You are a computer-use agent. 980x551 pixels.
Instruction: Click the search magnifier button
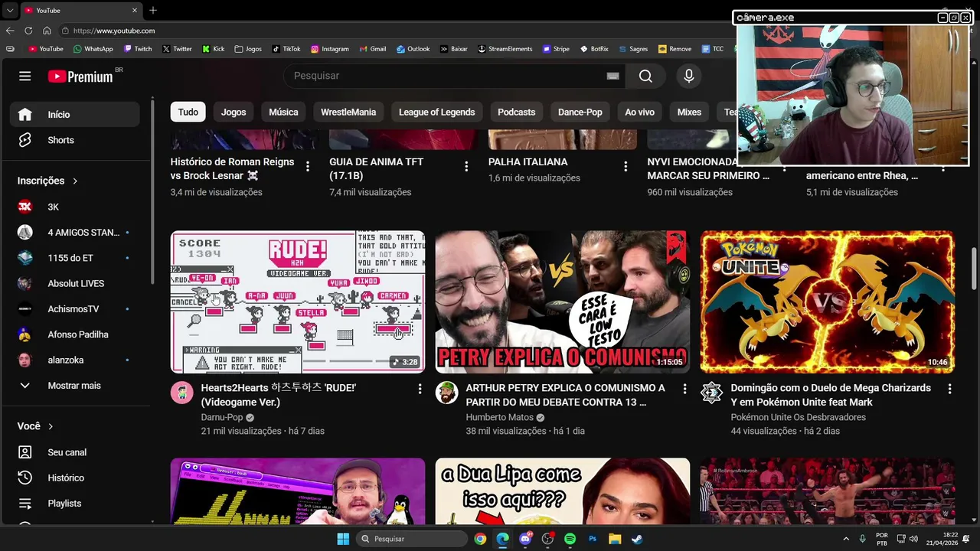[x=645, y=76]
